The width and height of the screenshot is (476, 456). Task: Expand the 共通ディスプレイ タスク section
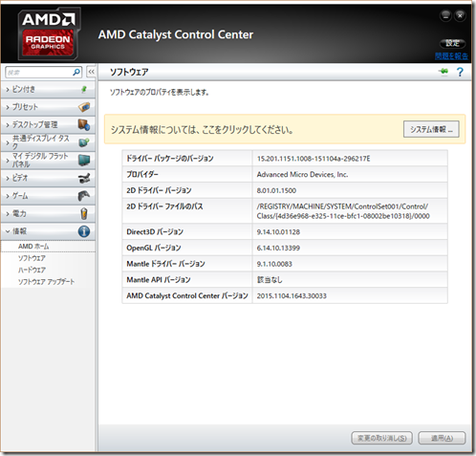[48, 142]
